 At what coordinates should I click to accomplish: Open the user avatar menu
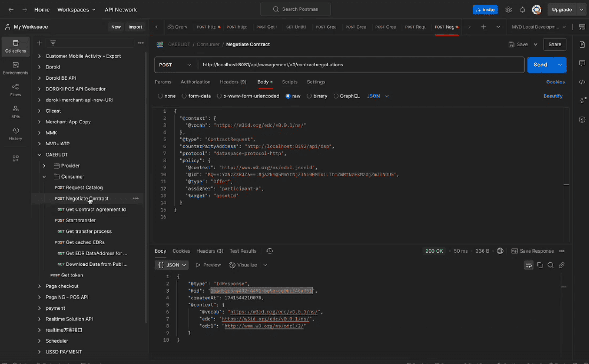click(x=537, y=10)
